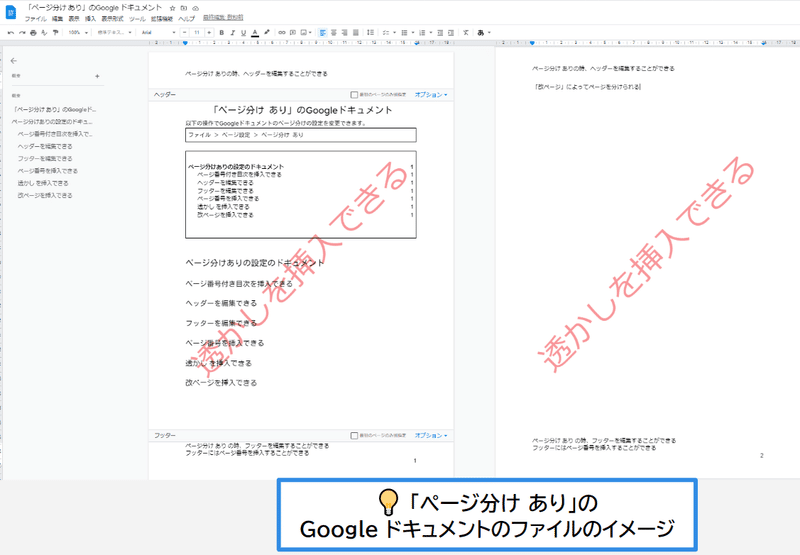Select outline item 改ページを挿入できる
800x555 pixels.
pyautogui.click(x=45, y=195)
